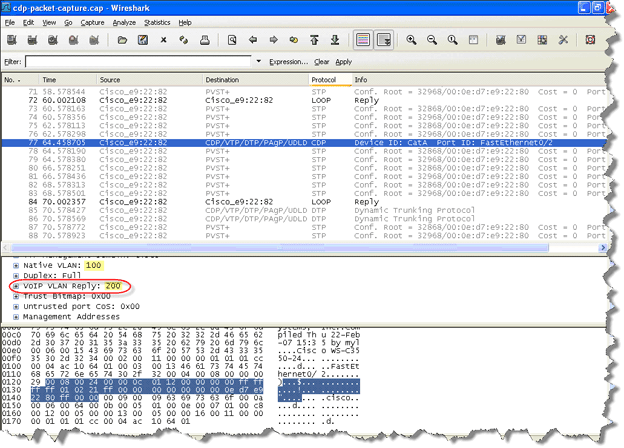Viewport: 624px width, 448px height.
Task: Sort packets by Source column
Action: click(x=150, y=80)
